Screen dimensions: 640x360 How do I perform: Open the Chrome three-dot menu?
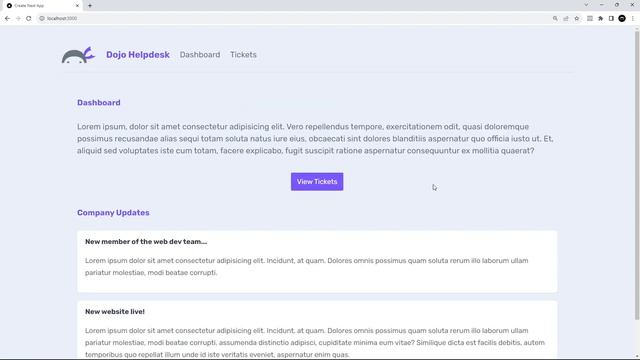(633, 18)
